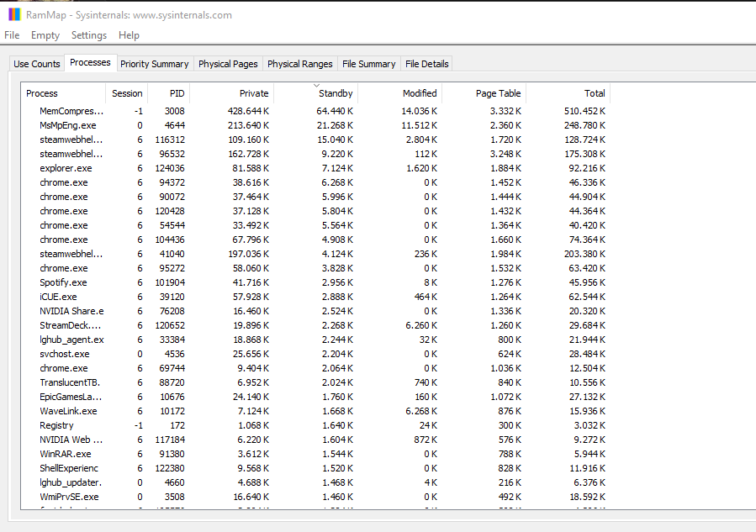Sort by the Modified column header

click(399, 93)
